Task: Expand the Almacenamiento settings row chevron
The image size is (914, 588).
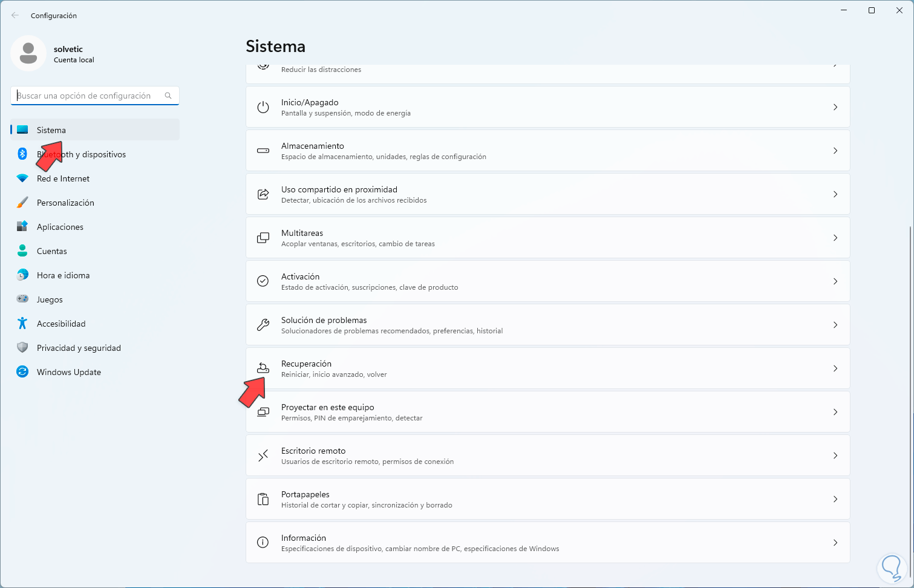Action: (x=835, y=151)
